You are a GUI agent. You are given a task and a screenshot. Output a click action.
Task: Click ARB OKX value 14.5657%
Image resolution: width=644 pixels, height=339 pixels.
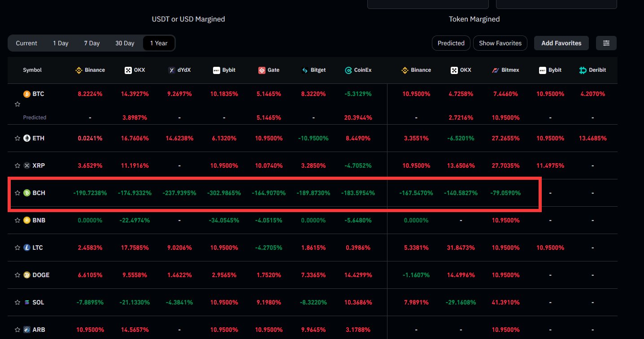pos(135,330)
